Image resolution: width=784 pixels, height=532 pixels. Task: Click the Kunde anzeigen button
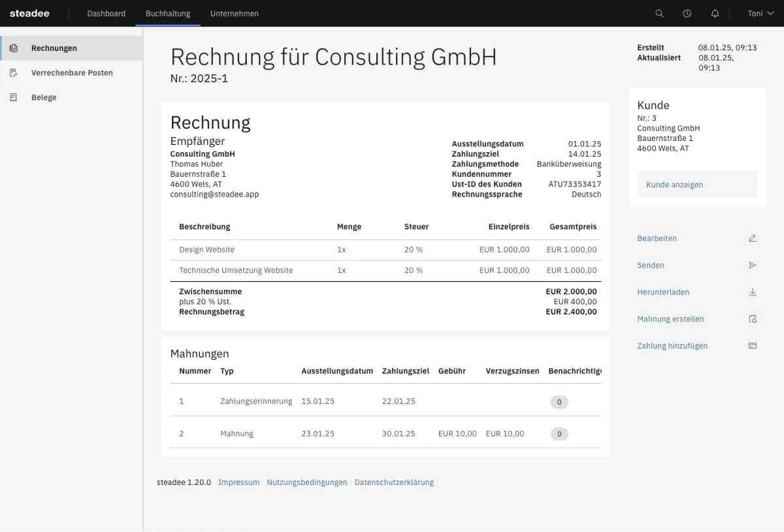pos(696,185)
